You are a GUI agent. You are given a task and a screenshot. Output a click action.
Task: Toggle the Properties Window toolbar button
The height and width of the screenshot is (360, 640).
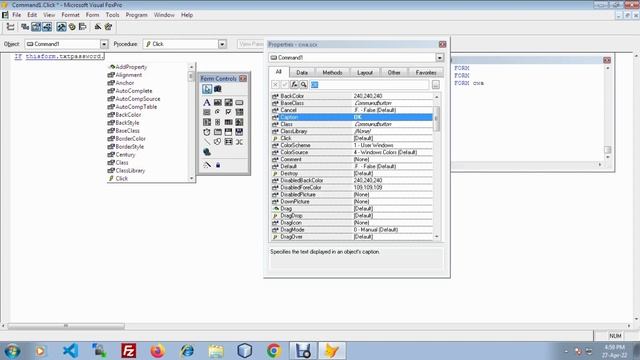pyautogui.click(x=36, y=27)
